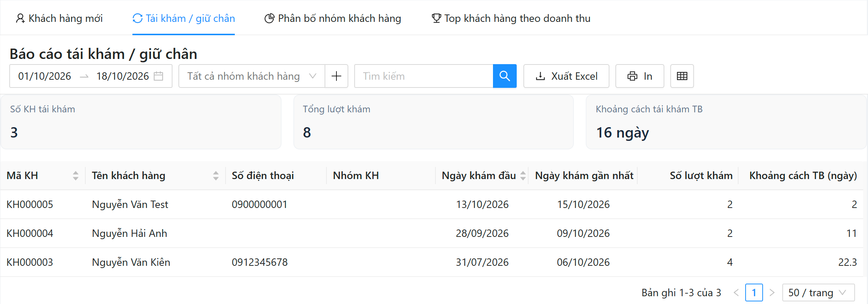Sort by Ngày khám đầu column
Viewport: 868px width, 304px height.
click(x=523, y=175)
